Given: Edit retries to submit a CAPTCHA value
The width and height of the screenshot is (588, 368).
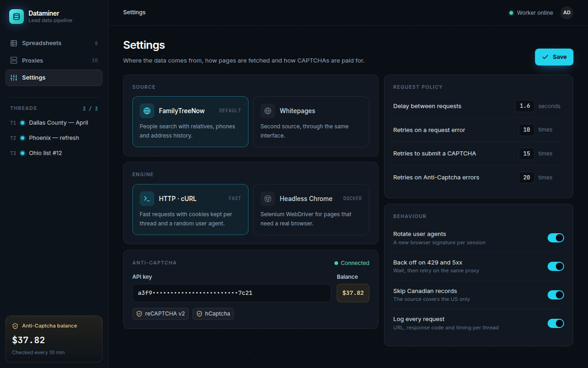Looking at the screenshot, I should click(x=526, y=154).
